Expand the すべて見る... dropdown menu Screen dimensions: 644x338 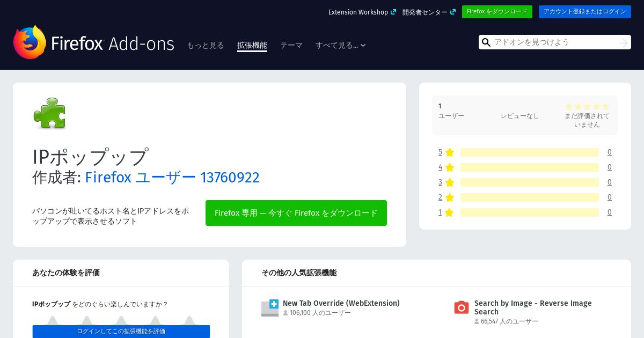pos(341,46)
